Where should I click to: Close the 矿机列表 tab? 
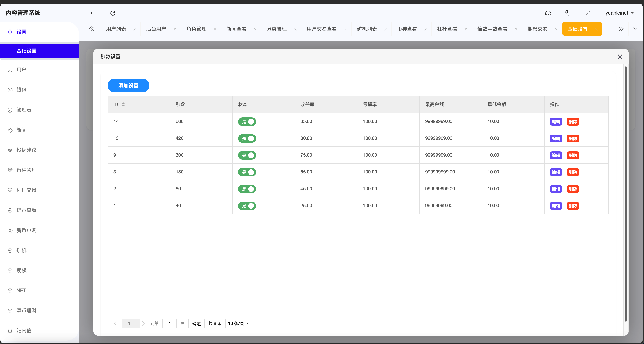point(385,29)
